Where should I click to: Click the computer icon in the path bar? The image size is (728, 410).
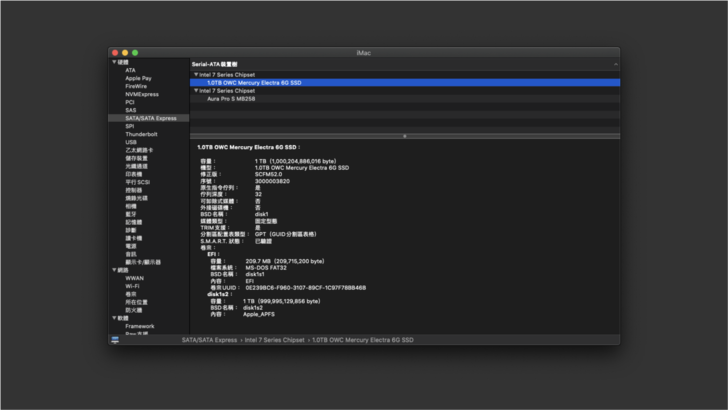click(115, 340)
